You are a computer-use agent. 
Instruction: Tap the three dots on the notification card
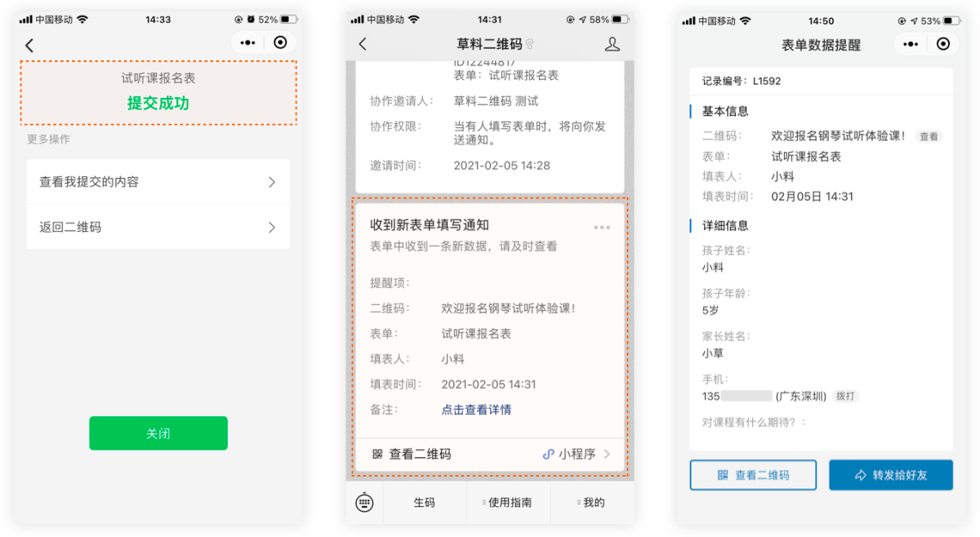point(602,228)
